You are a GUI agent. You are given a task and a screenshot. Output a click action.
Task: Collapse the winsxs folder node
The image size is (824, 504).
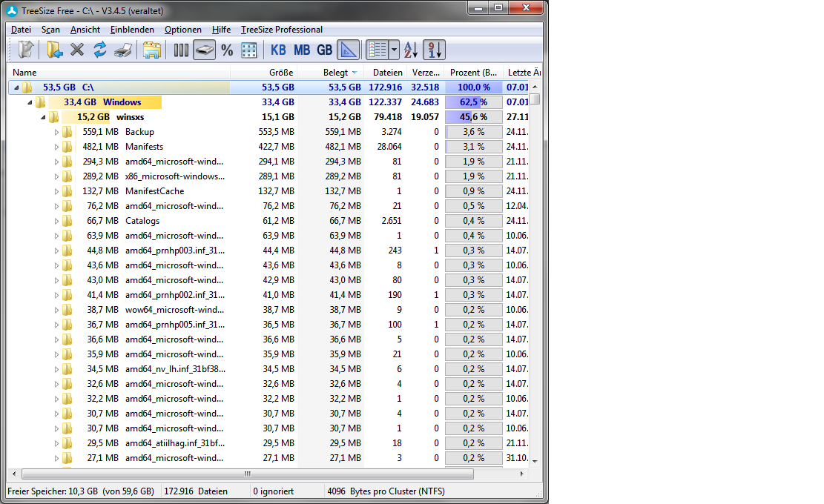pos(44,117)
